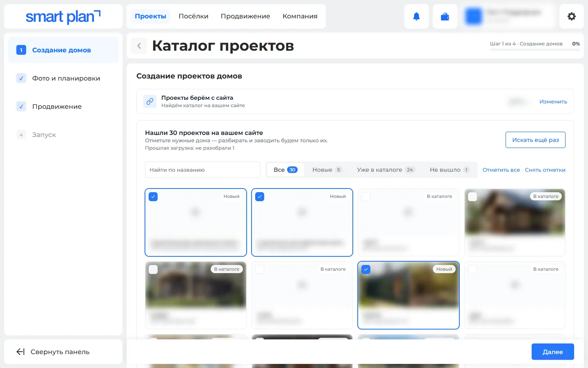The height and width of the screenshot is (368, 588).
Task: Uncheck the first Новый card in the top row
Action: pyautogui.click(x=153, y=197)
